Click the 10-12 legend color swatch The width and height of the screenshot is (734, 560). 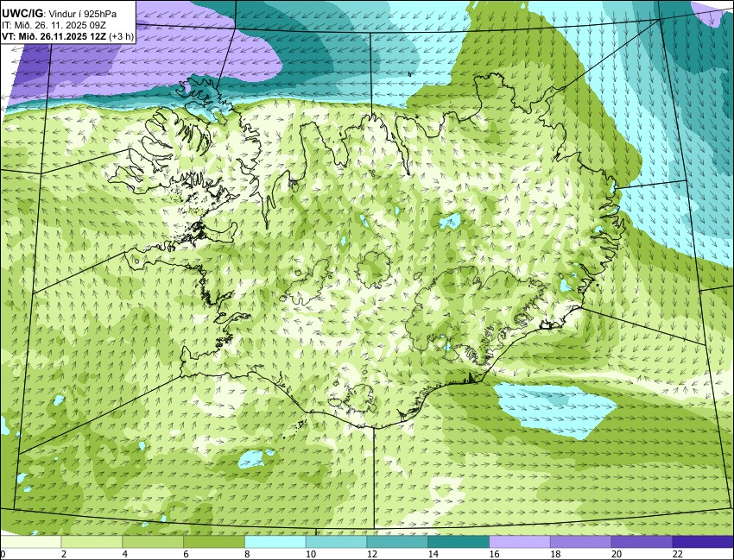(x=336, y=542)
